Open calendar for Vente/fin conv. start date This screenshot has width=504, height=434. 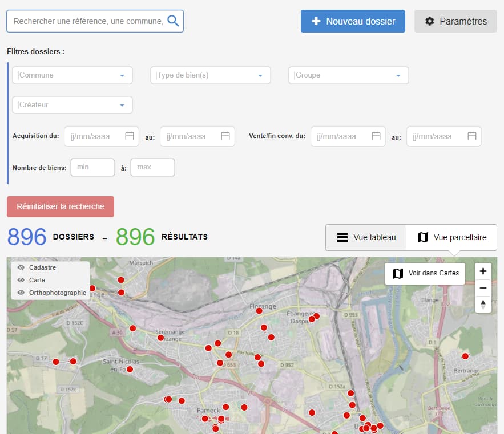pos(376,136)
